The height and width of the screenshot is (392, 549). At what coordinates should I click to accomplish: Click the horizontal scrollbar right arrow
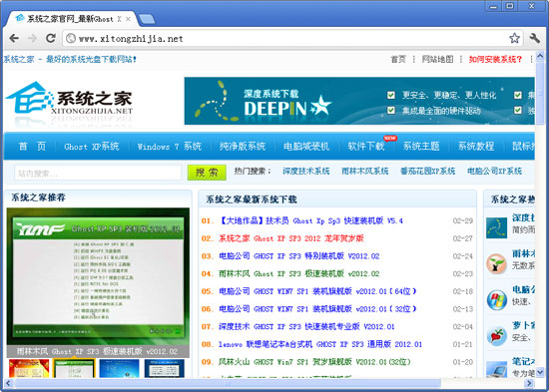[x=530, y=383]
